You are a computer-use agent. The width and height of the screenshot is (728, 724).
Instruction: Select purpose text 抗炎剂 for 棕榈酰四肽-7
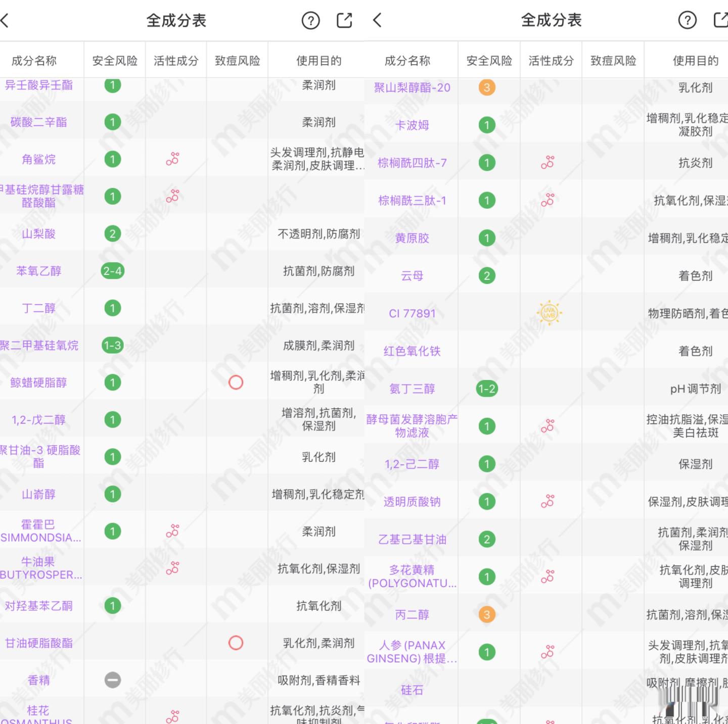(696, 163)
